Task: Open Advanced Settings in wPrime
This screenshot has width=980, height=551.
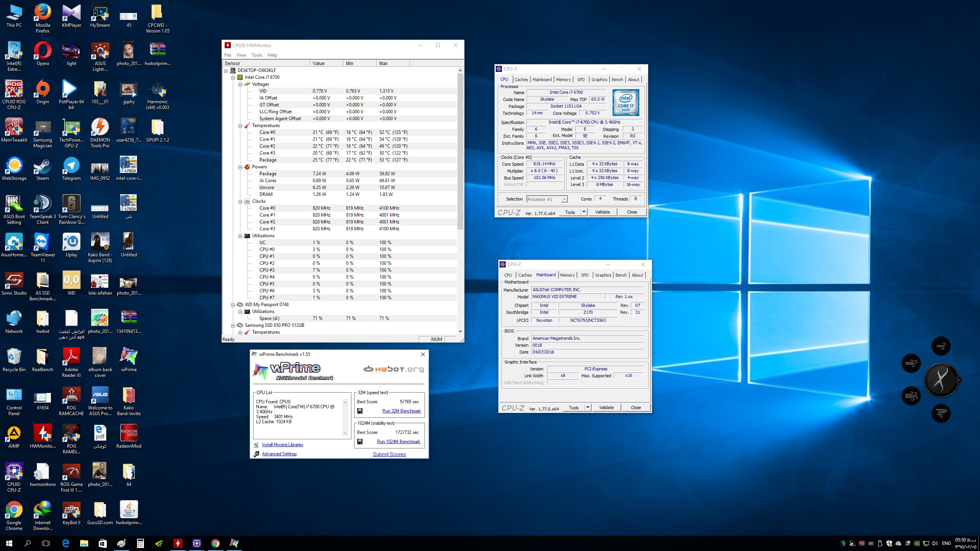Action: click(279, 454)
